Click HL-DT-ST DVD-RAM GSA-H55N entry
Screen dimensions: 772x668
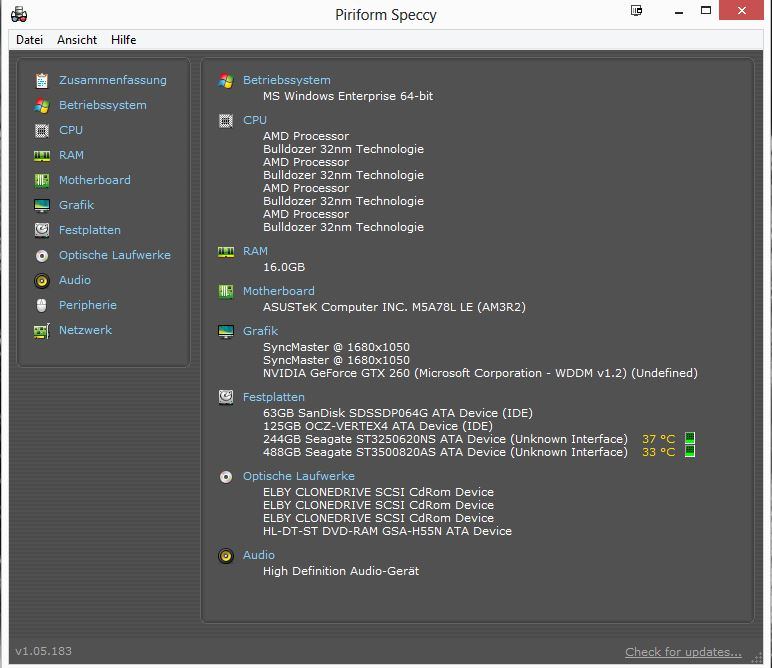tap(387, 531)
